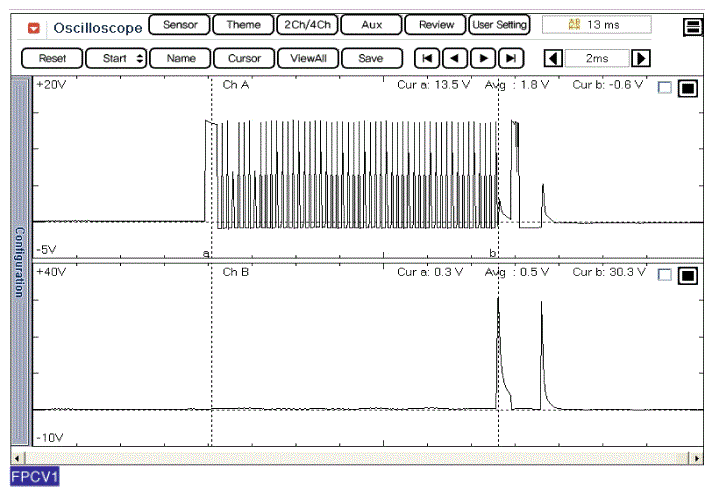Click the red Oscilloscope menu icon
The height and width of the screenshot is (496, 714).
coord(34,27)
